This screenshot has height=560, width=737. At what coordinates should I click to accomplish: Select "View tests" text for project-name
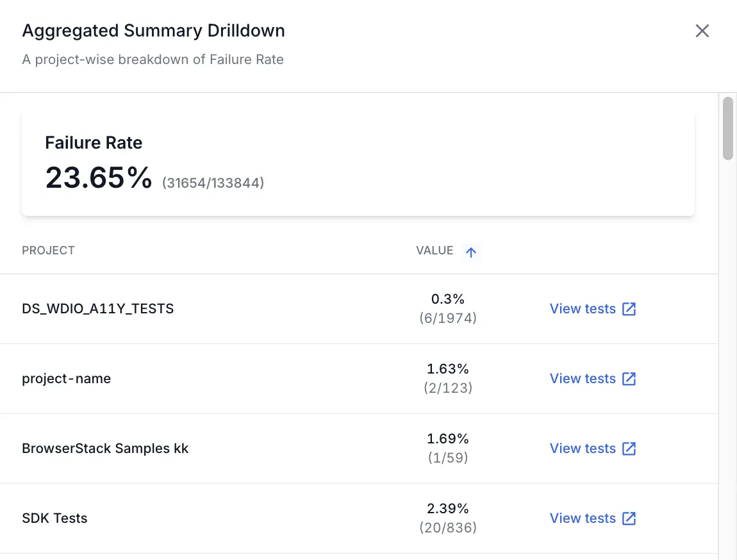[x=583, y=379]
